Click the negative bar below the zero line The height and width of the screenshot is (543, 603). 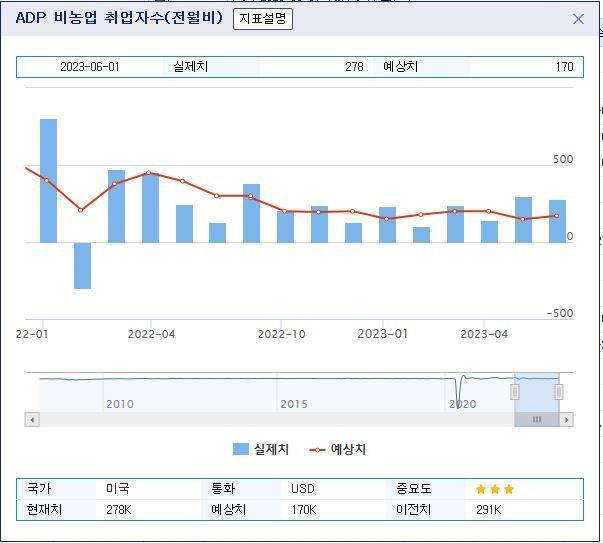(82, 265)
